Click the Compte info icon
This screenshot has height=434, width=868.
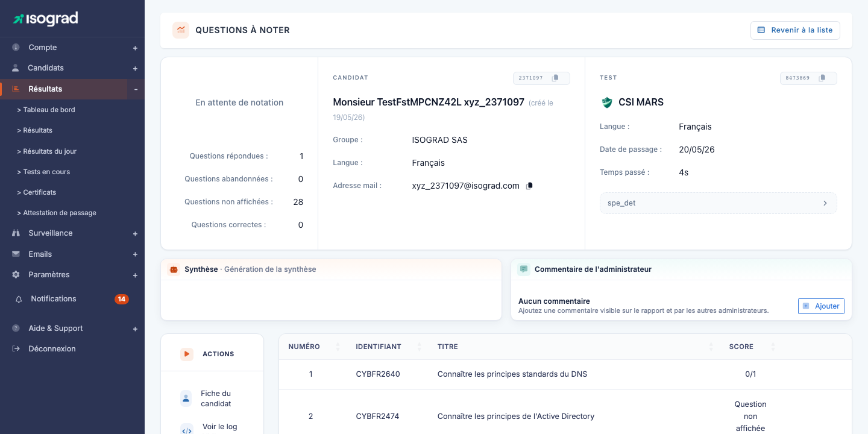click(16, 48)
